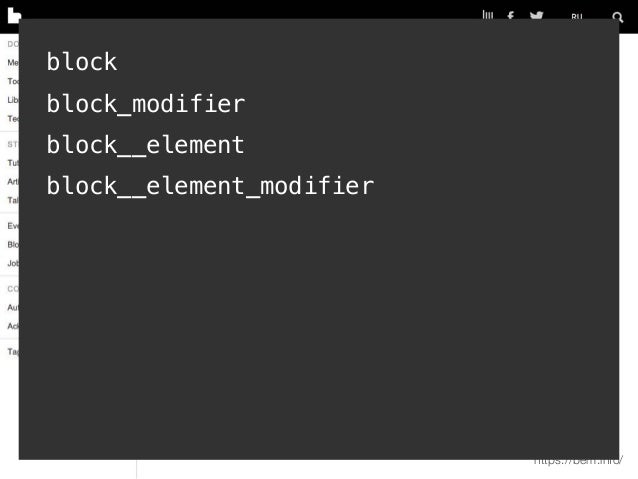Open the Tags sidebar link
This screenshot has width=638, height=479.
[13, 352]
